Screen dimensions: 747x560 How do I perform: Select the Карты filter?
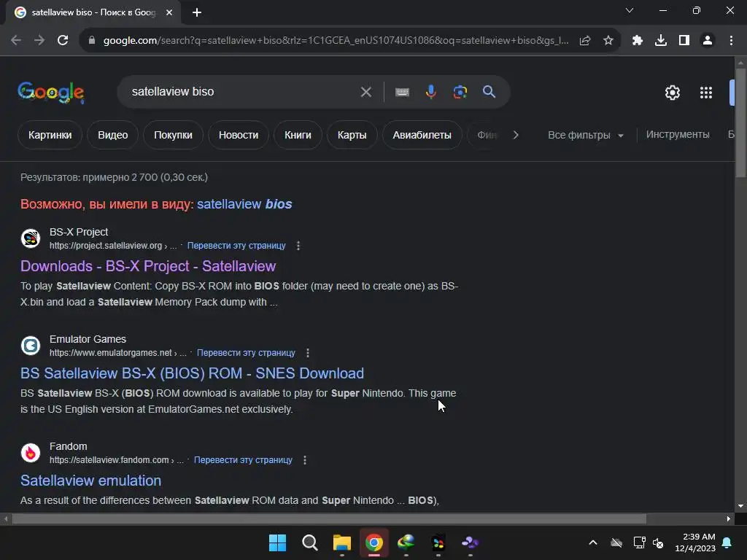click(x=352, y=135)
